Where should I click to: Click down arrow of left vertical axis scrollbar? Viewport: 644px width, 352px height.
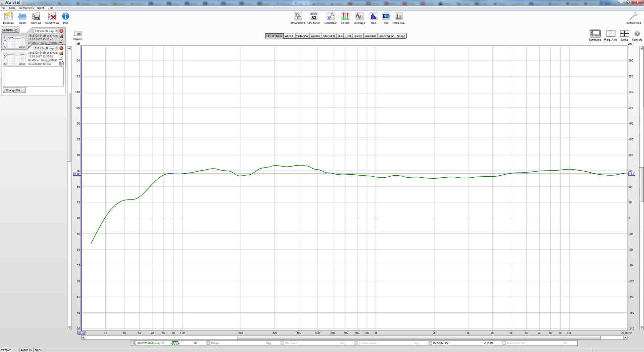click(69, 328)
